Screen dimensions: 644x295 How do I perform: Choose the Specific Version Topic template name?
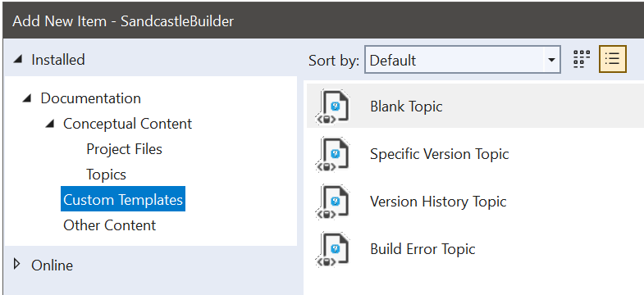coord(440,154)
